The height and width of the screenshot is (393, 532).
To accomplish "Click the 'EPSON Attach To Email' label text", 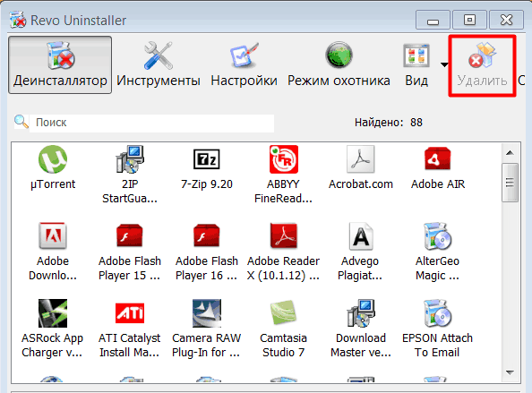I will pos(437,346).
